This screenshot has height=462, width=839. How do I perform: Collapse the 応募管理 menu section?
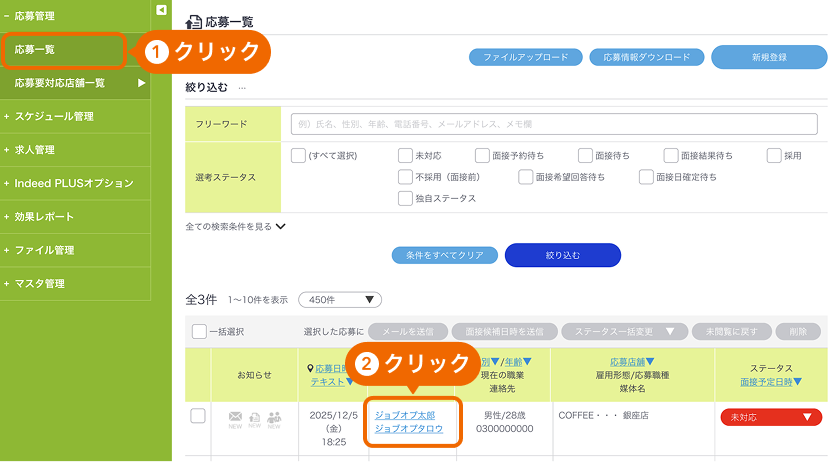[75, 16]
